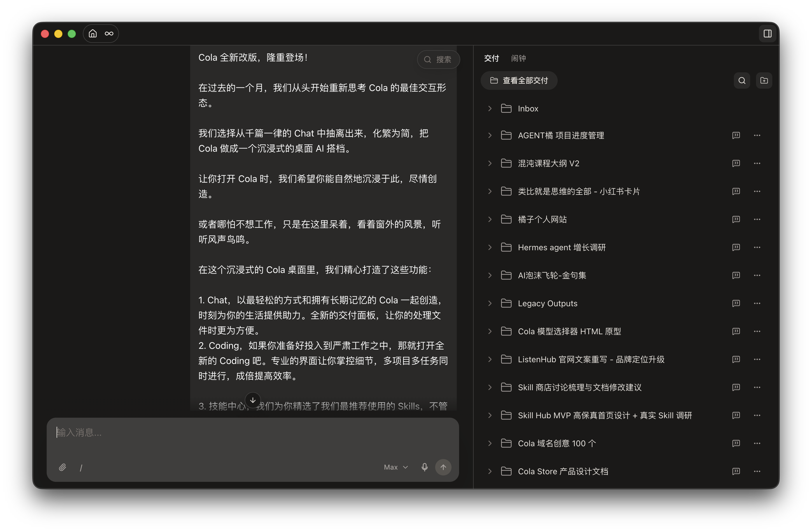This screenshot has height=532, width=812.
Task: Expand the AGENT橘 项目进度管理 folder
Action: [490, 135]
